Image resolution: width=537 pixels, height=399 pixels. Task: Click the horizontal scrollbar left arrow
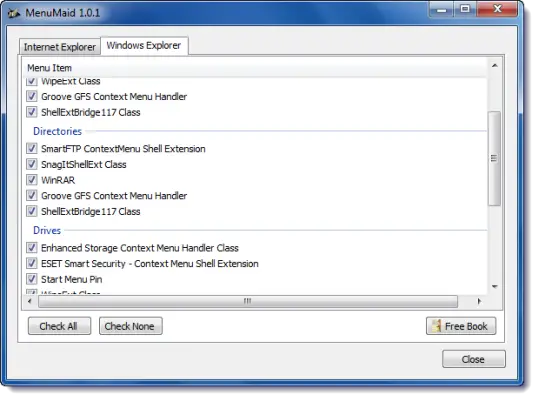[x=29, y=301]
